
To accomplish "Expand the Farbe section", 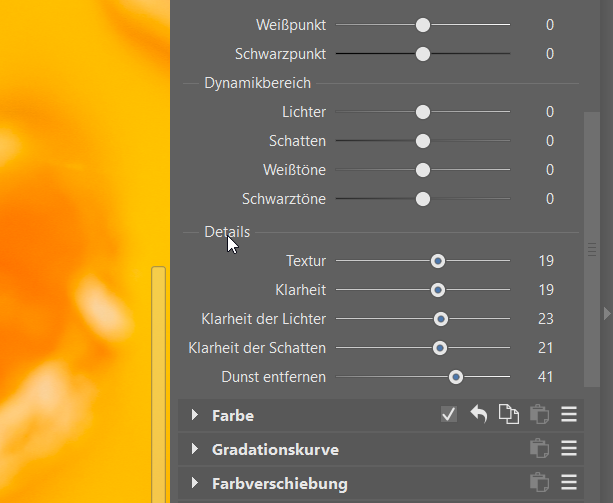I will [x=194, y=415].
